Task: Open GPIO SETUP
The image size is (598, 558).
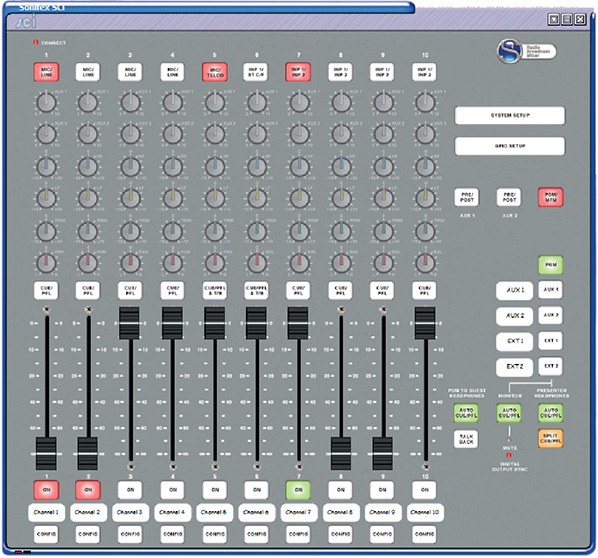Action: click(x=510, y=146)
